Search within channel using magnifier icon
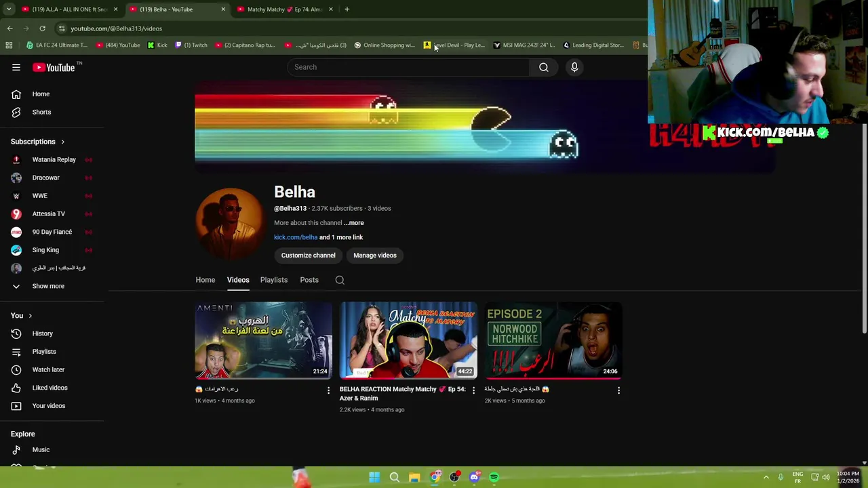The width and height of the screenshot is (868, 488). 340,280
